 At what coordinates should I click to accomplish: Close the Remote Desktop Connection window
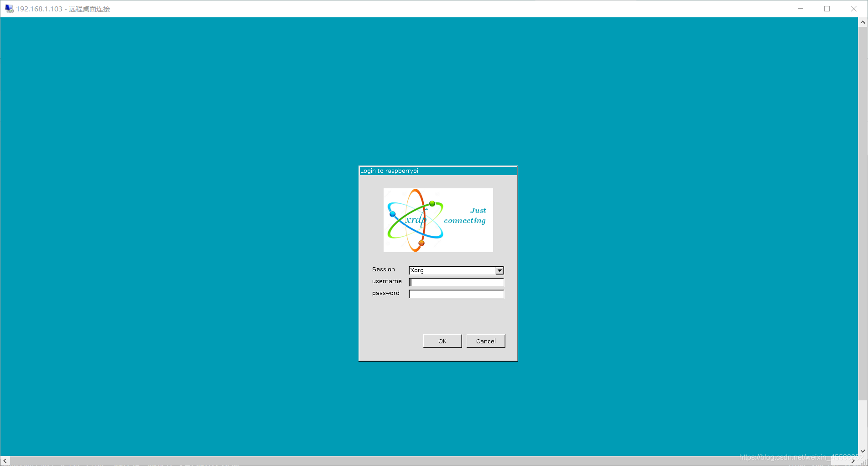(x=854, y=9)
